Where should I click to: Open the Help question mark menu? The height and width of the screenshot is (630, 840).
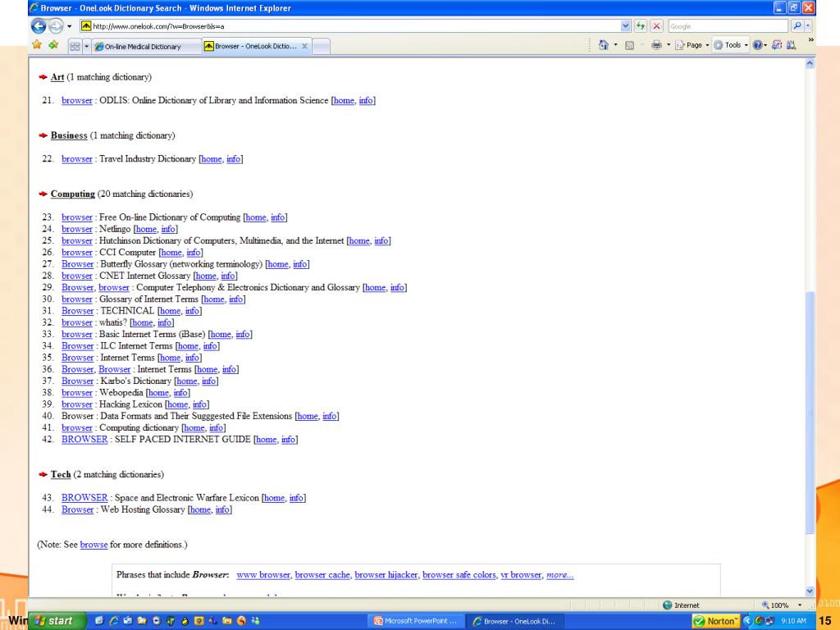pos(760,45)
